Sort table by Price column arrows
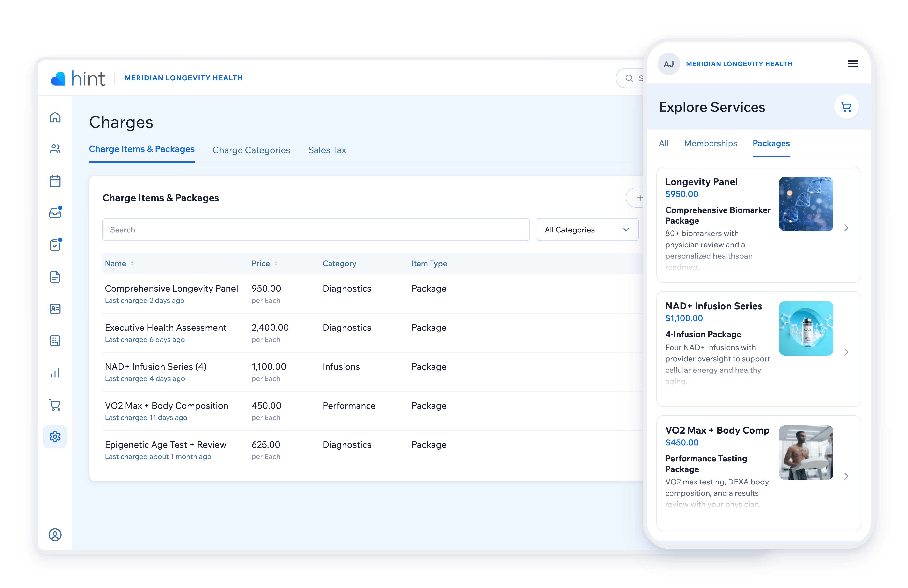Image resolution: width=908 pixels, height=588 pixels. (276, 263)
